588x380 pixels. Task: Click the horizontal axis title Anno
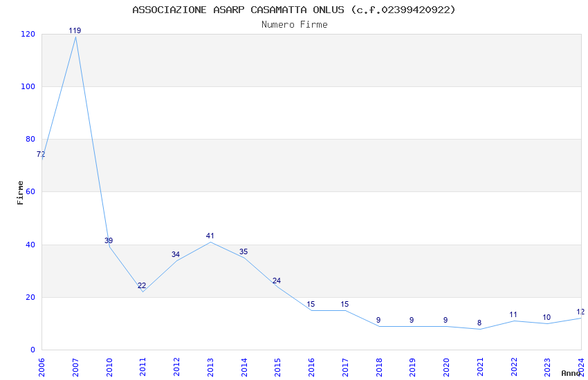571,373
